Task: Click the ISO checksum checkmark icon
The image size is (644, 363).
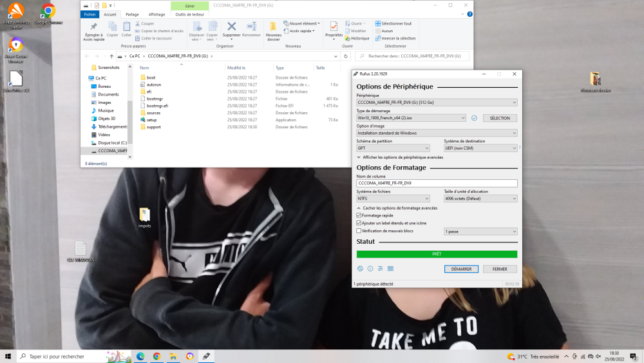Action: click(475, 118)
